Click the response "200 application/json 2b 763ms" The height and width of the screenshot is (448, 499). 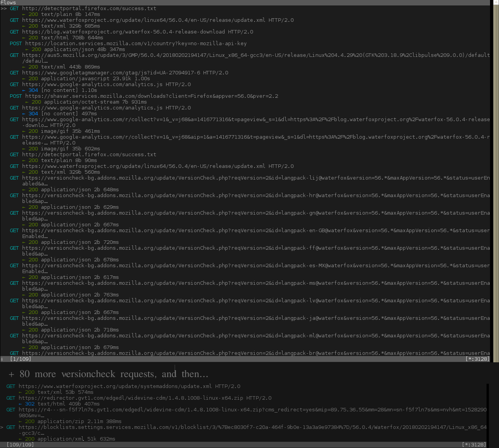tap(71, 295)
